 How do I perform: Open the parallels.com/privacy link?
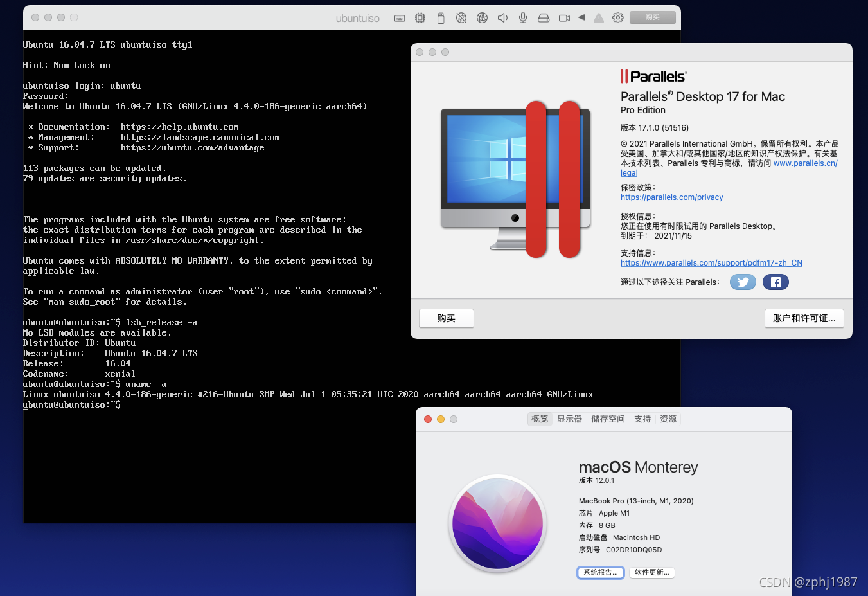pyautogui.click(x=672, y=197)
